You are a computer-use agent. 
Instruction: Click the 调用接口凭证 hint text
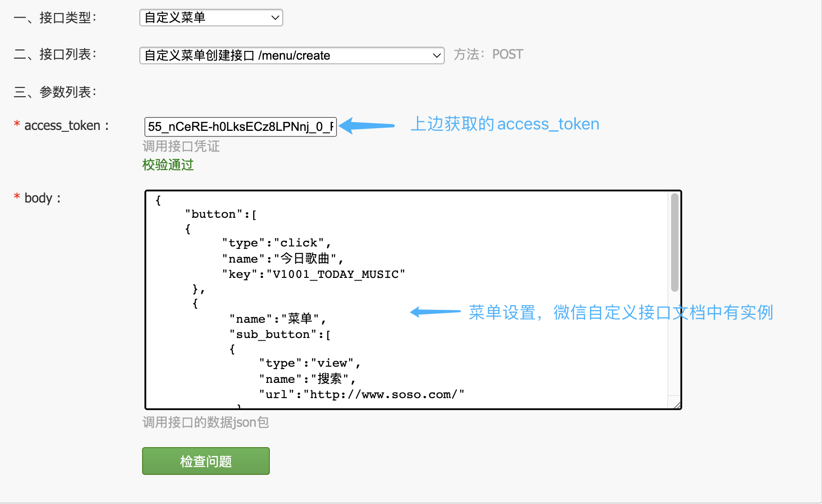(x=181, y=147)
